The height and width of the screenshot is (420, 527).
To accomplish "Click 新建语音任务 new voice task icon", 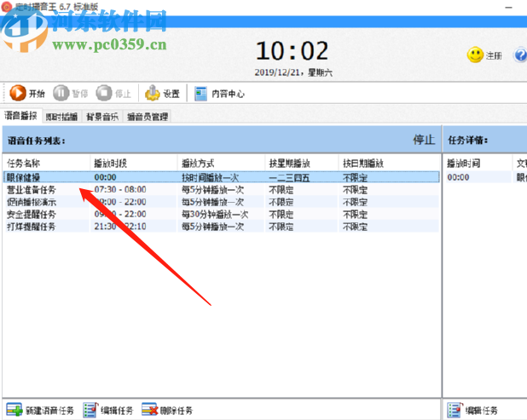I will point(14,410).
